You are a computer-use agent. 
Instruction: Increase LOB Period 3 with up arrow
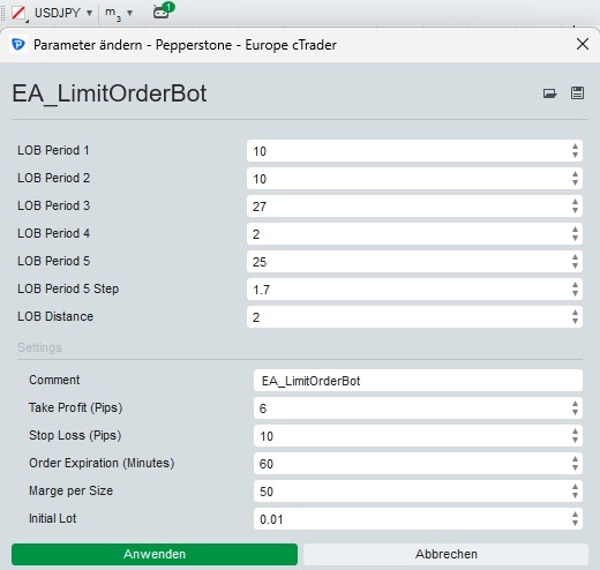575,202
